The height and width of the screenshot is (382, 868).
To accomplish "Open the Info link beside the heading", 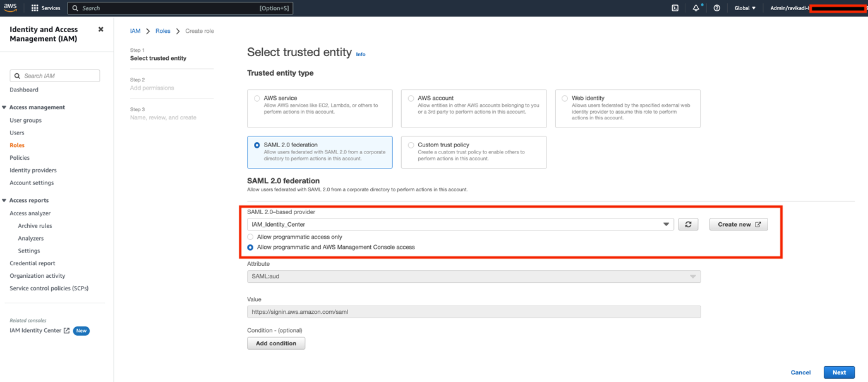I will pos(361,54).
